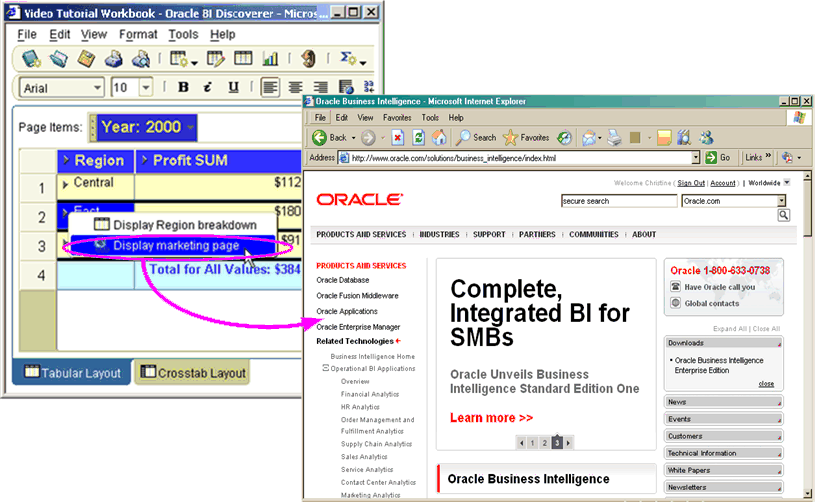Toggle Underline formatting in Discoverer
This screenshot has width=815, height=502.
coord(234,87)
